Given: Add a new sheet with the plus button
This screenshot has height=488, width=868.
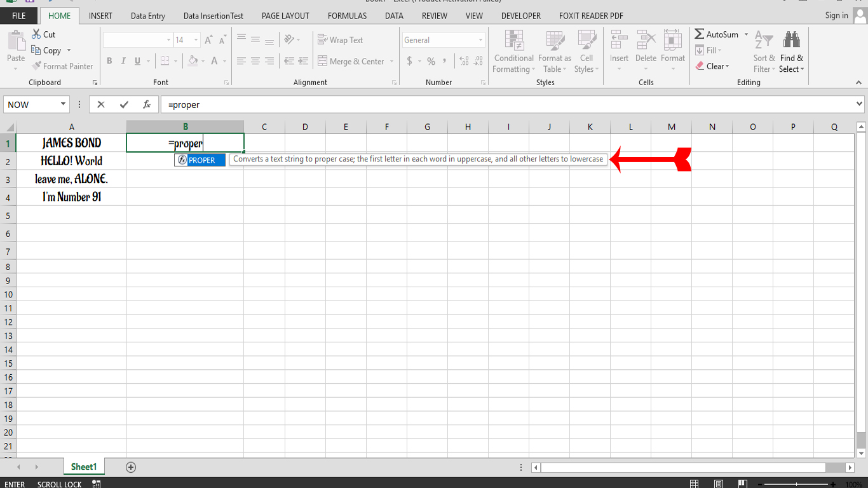Looking at the screenshot, I should [x=131, y=468].
